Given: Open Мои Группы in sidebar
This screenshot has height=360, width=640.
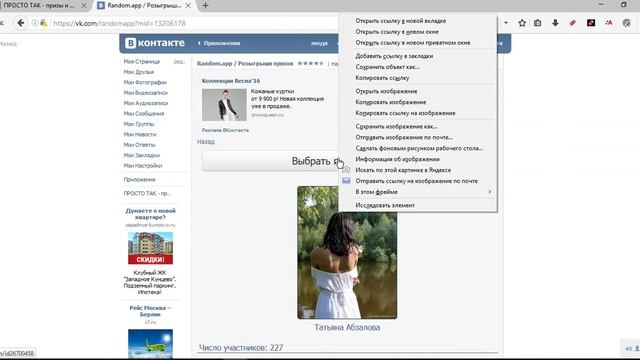Looking at the screenshot, I should (x=139, y=124).
